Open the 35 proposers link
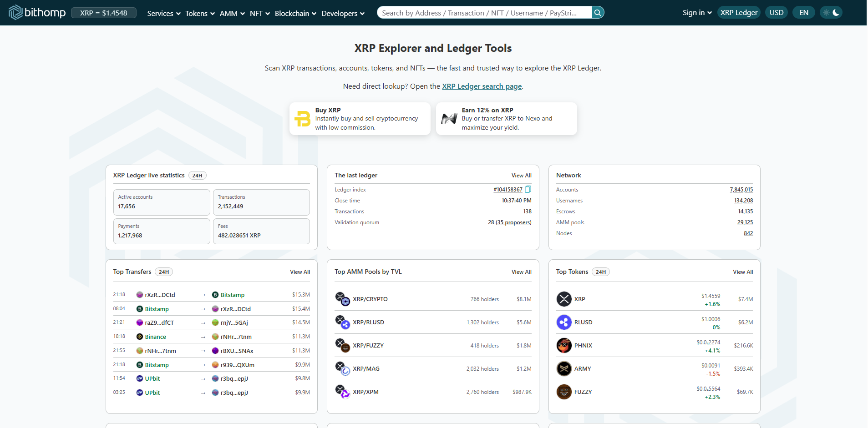Screen dimensions: 868x428 pos(513,222)
